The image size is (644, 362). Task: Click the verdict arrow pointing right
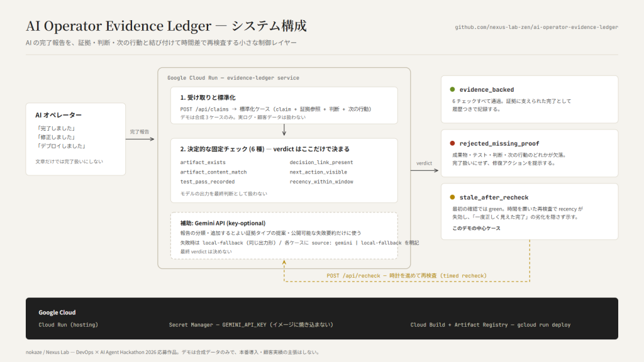pyautogui.click(x=425, y=170)
